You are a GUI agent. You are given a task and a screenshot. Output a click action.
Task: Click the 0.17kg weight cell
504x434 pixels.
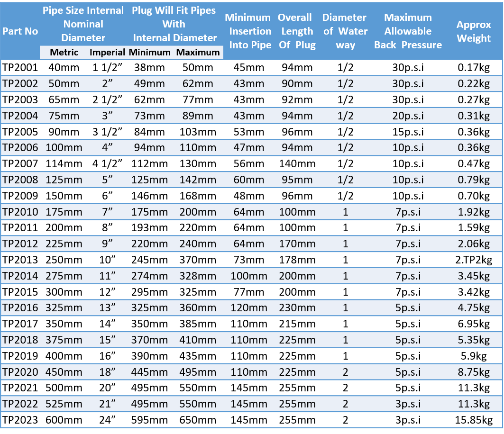tap(474, 67)
